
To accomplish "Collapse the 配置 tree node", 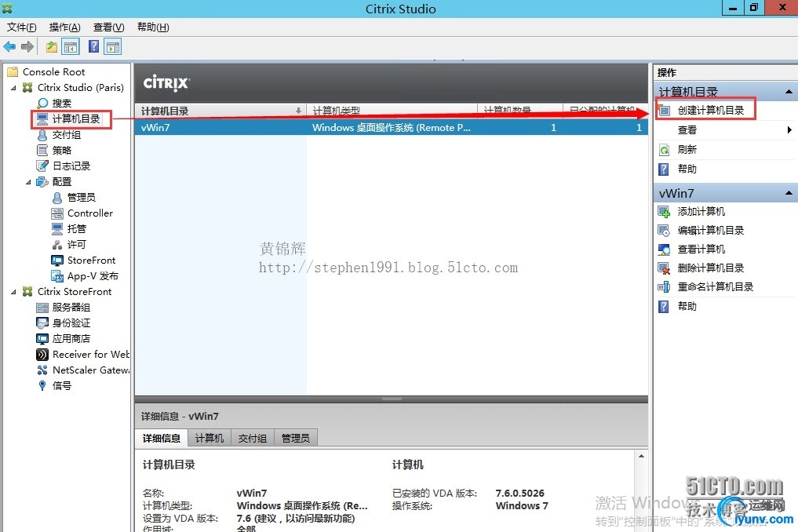I will (28, 182).
